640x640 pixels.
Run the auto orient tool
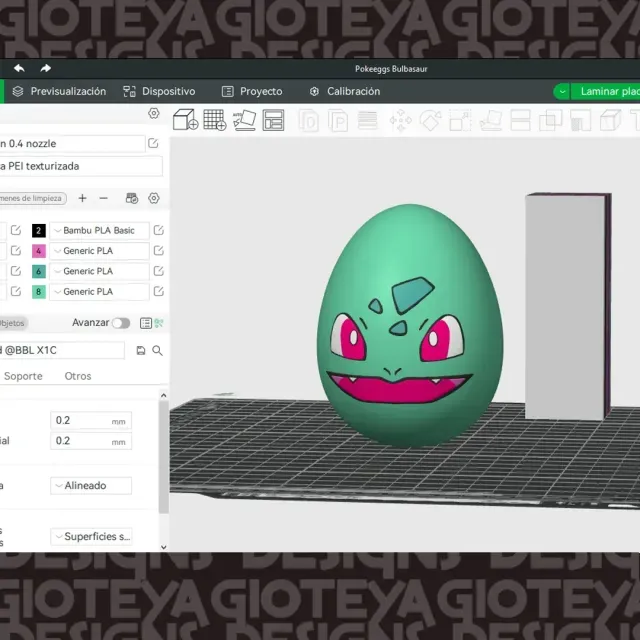tap(244, 120)
